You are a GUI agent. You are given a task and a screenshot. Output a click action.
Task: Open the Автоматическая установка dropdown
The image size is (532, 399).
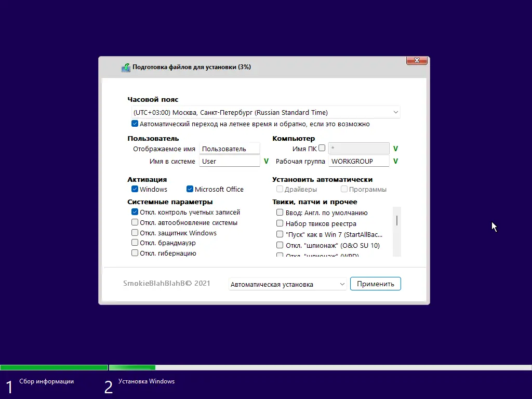[342, 284]
